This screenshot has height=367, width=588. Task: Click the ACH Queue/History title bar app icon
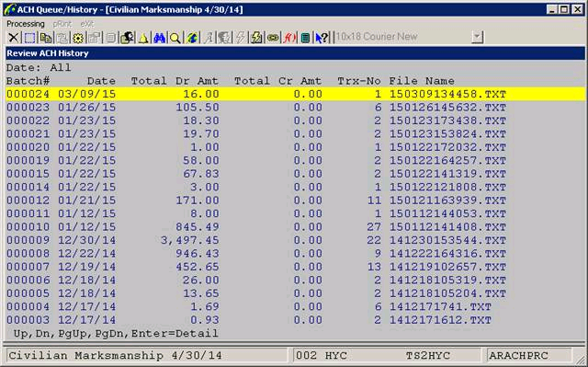coord(9,9)
